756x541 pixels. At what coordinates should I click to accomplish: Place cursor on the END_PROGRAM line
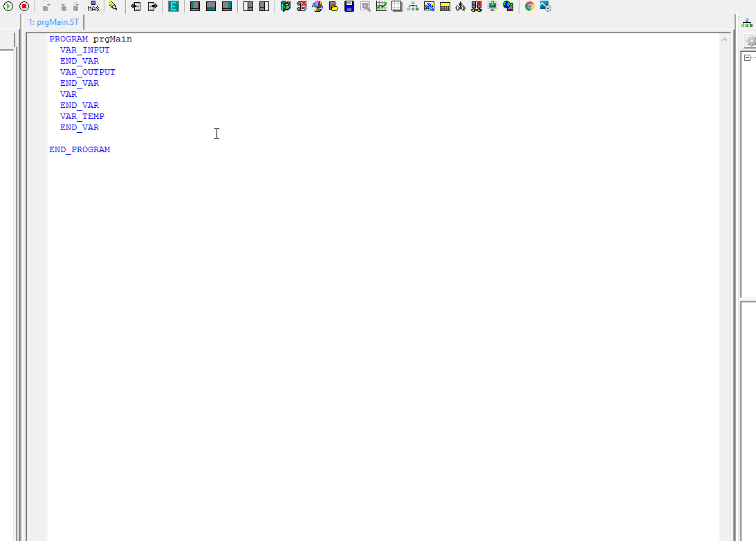coord(80,149)
